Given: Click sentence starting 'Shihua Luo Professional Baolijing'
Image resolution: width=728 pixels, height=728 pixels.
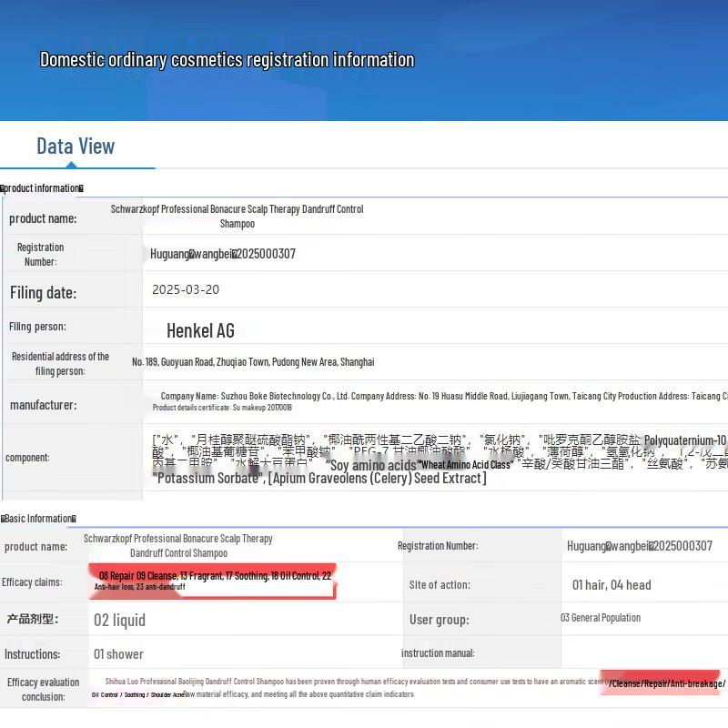Looking at the screenshot, I should pyautogui.click(x=357, y=682).
